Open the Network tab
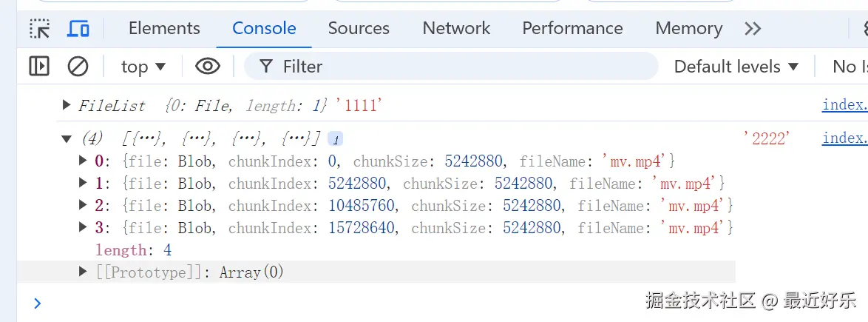This screenshot has height=322, width=868. click(456, 28)
